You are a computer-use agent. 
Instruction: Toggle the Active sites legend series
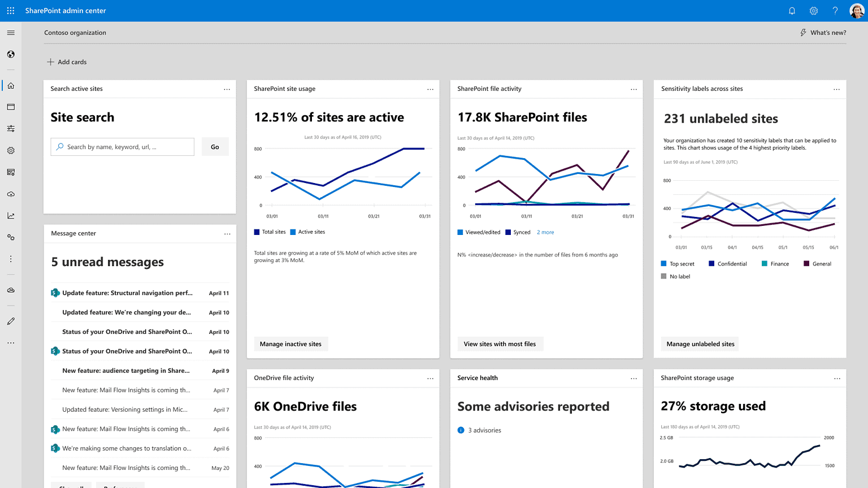(x=307, y=232)
